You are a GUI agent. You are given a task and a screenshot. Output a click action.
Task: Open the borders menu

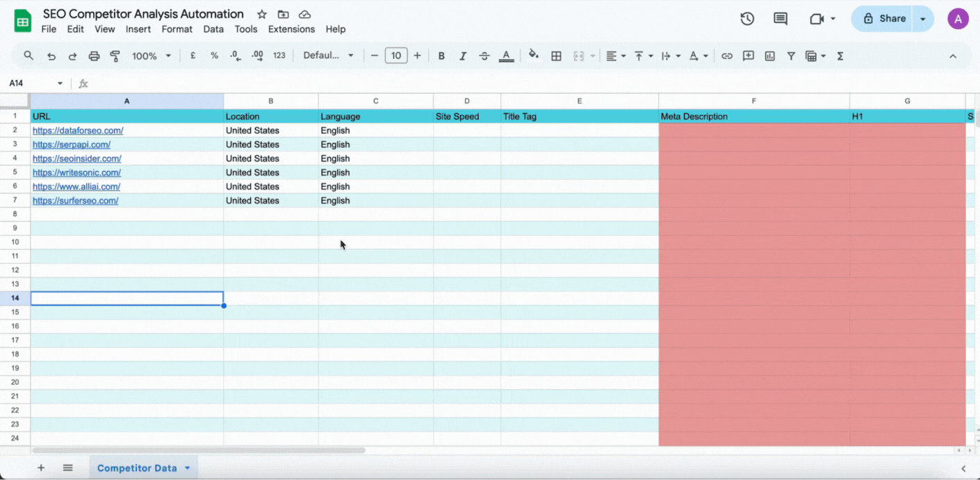tap(556, 56)
